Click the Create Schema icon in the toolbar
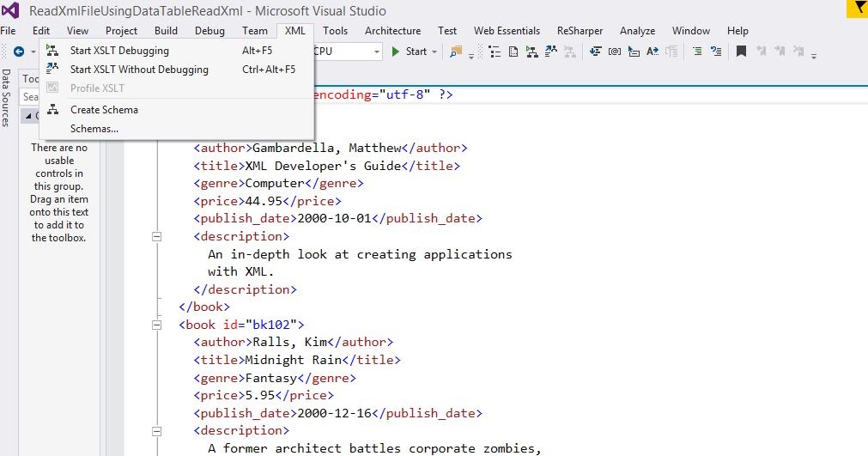Viewport: 868px width, 456px height. point(532,52)
